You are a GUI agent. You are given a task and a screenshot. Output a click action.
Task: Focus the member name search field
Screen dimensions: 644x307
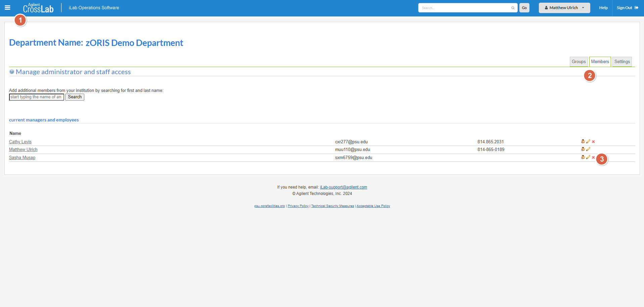coord(36,97)
